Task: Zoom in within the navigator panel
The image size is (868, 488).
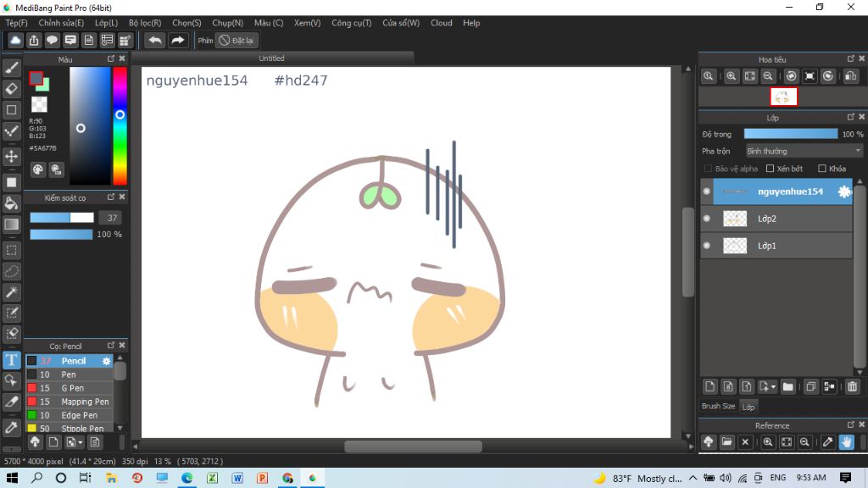Action: (732, 76)
